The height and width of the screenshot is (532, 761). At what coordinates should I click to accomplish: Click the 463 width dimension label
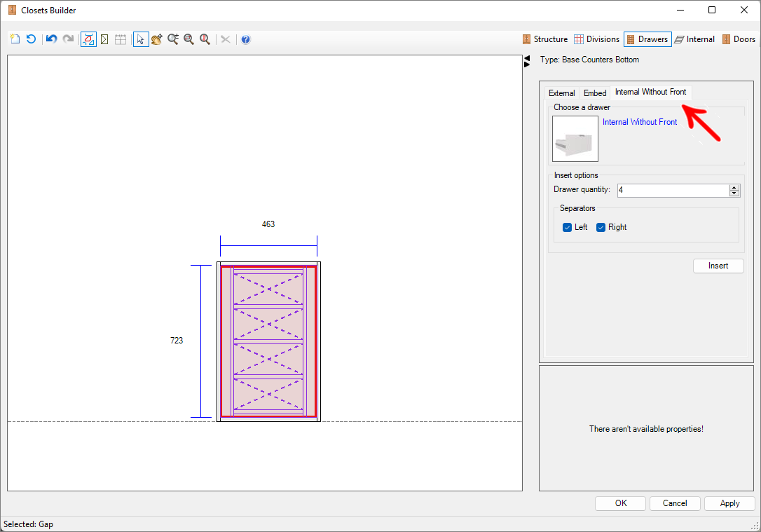click(x=268, y=224)
